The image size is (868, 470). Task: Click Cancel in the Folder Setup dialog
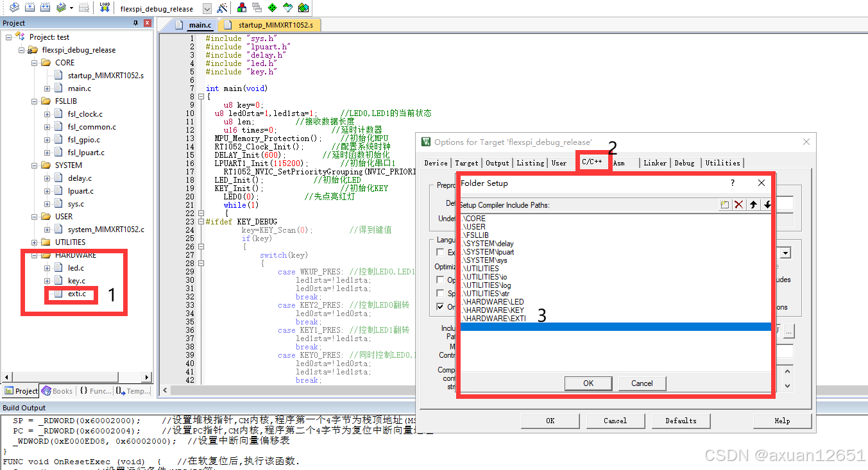(642, 383)
